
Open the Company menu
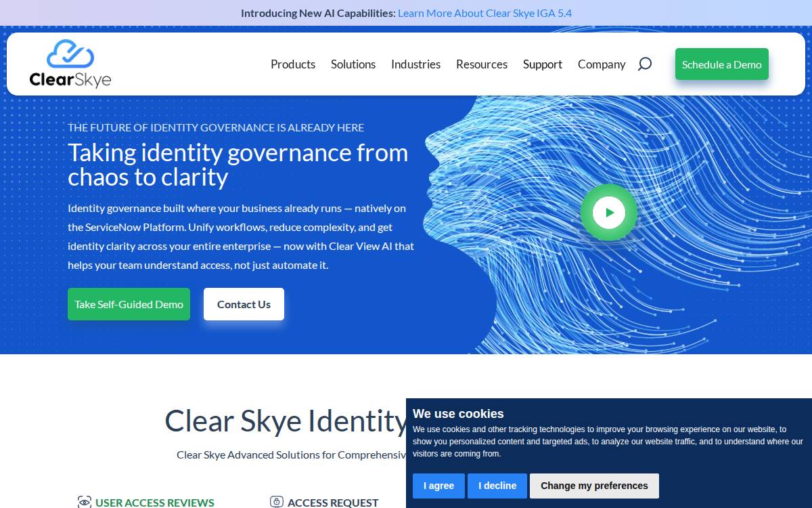pyautogui.click(x=602, y=64)
